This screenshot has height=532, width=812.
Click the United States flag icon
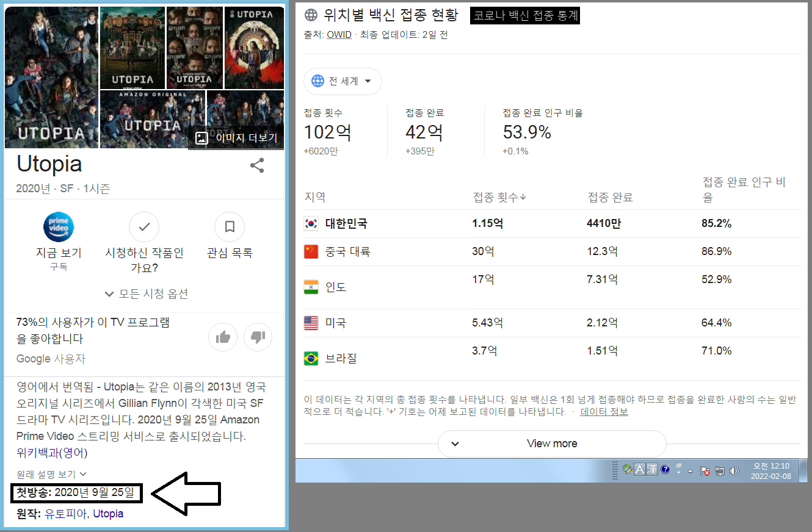click(311, 323)
